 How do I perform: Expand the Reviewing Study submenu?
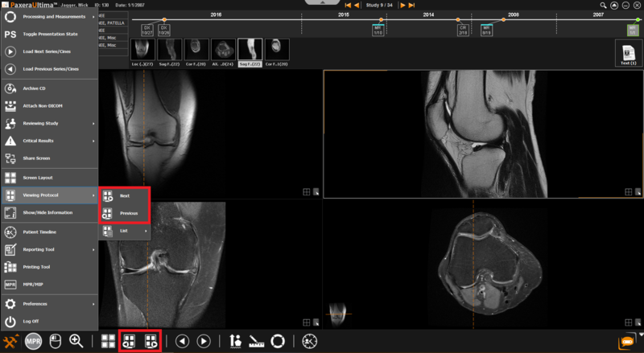click(x=48, y=123)
